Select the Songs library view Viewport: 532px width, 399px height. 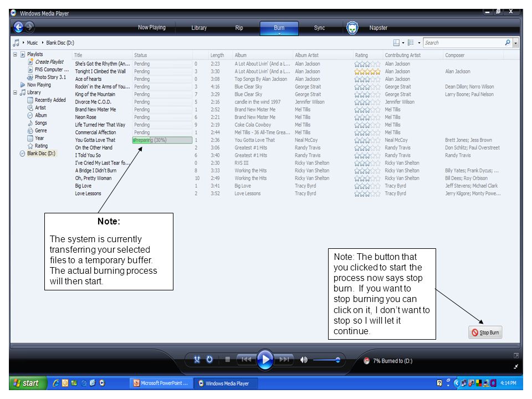41,123
